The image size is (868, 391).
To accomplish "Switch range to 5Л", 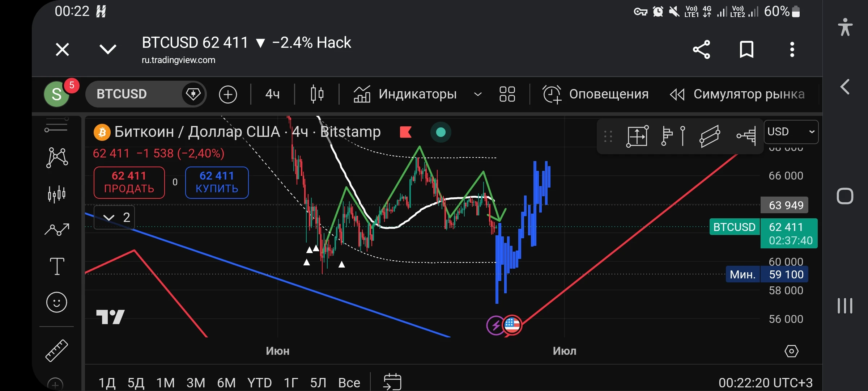I will tap(318, 382).
